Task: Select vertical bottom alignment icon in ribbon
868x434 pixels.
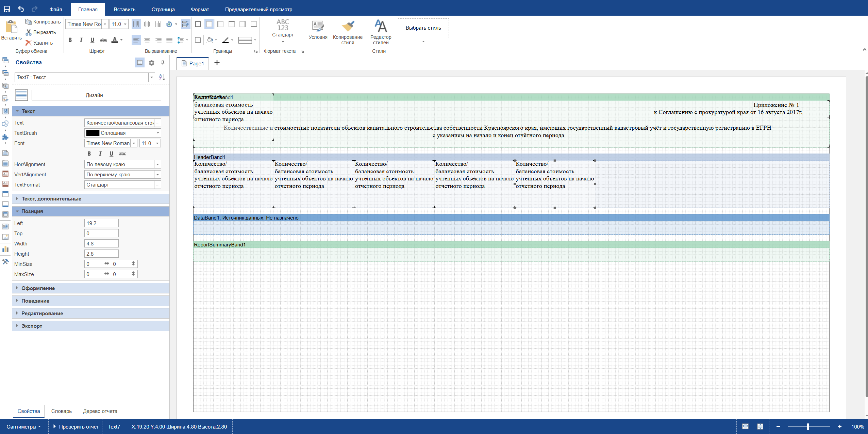Action: tap(158, 24)
